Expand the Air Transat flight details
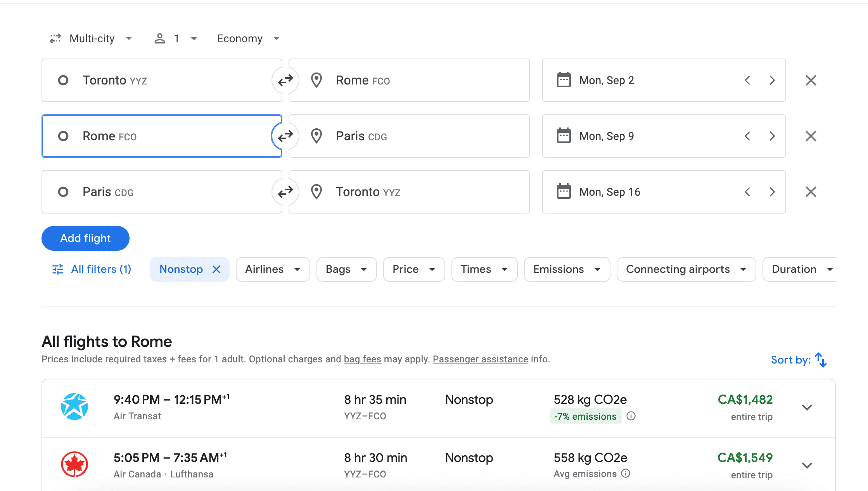Screen dimensions: 868x491 [x=807, y=407]
